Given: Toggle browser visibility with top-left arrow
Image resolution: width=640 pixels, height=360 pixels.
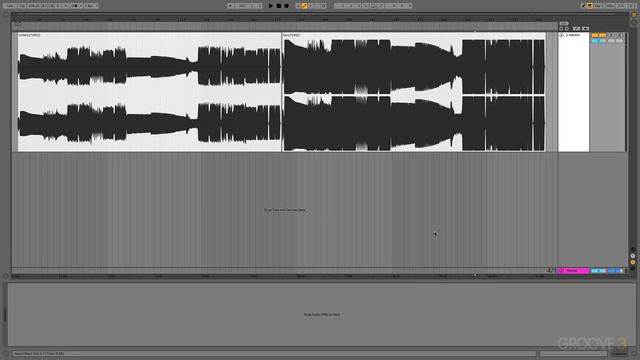Looking at the screenshot, I should tap(6, 15).
